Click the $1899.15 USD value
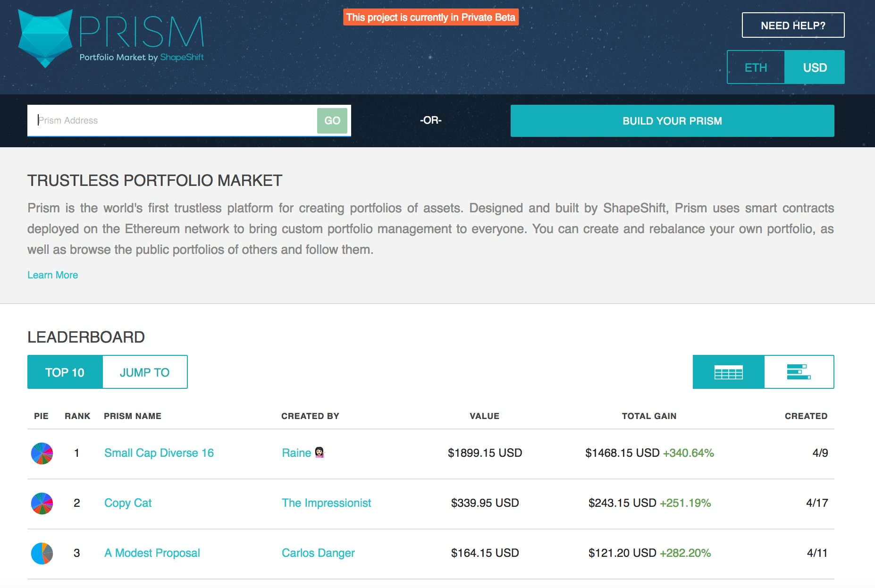 tap(485, 453)
